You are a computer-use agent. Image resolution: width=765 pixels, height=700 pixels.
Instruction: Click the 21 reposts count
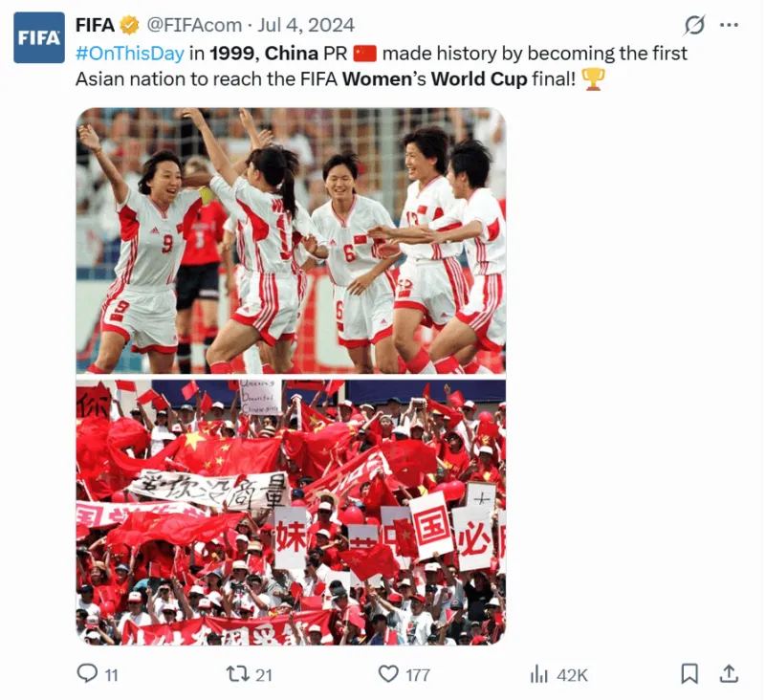pyautogui.click(x=264, y=675)
